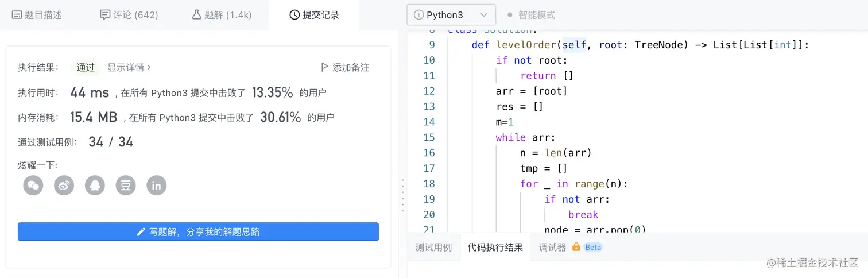
Task: Click code line 'while arr:'
Action: [526, 137]
